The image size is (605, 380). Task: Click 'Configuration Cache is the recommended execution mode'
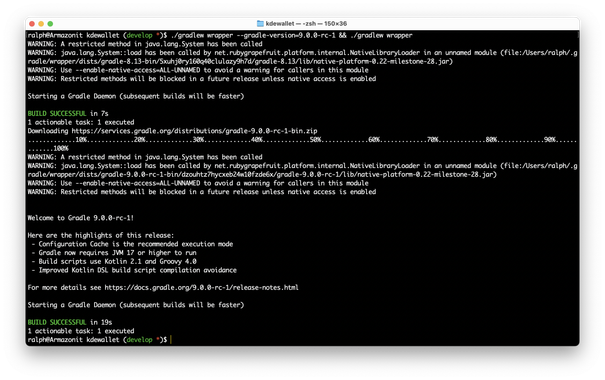point(135,244)
